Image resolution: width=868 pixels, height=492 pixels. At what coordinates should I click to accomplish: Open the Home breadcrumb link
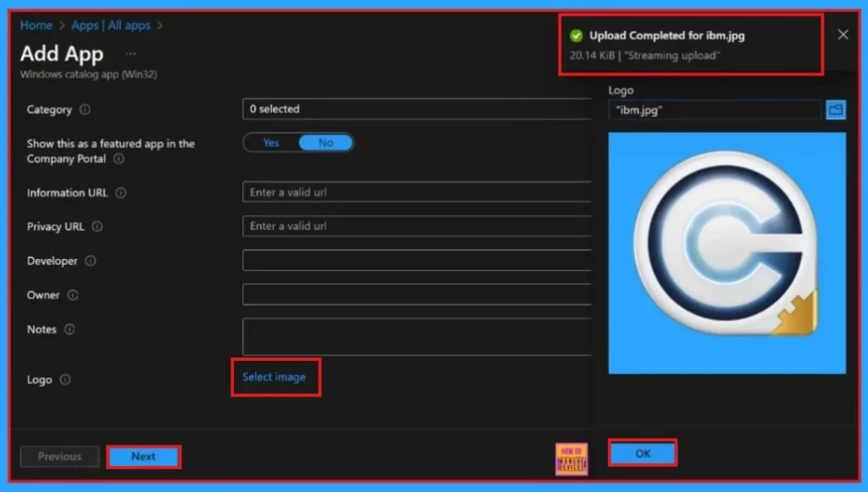pyautogui.click(x=36, y=25)
